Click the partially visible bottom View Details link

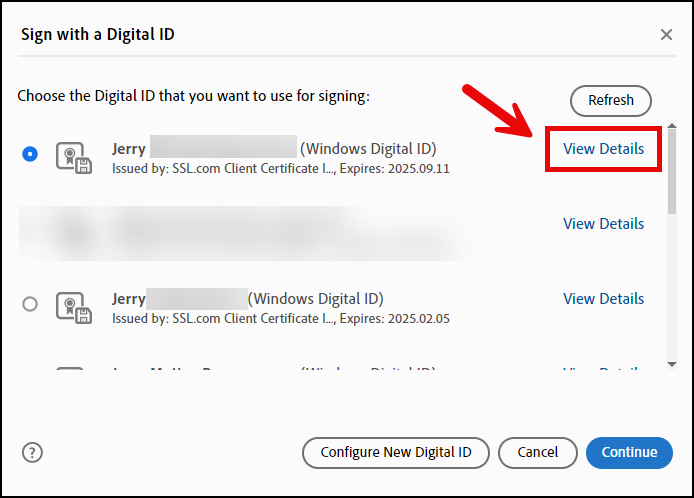click(603, 371)
